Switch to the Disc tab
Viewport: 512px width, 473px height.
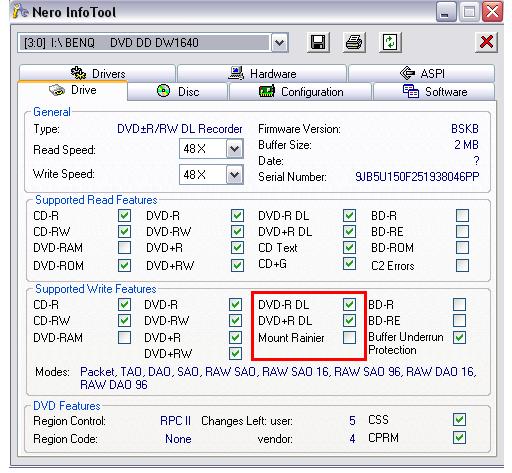click(x=178, y=91)
